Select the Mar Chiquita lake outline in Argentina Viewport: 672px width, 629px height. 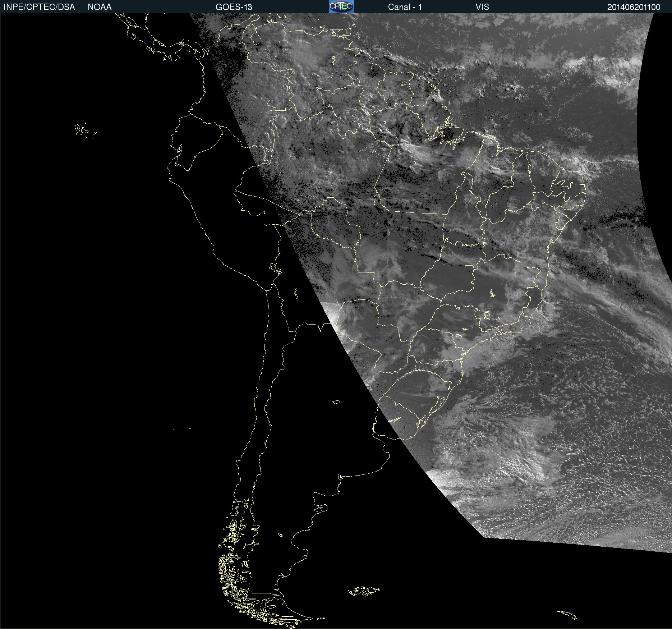click(x=336, y=402)
